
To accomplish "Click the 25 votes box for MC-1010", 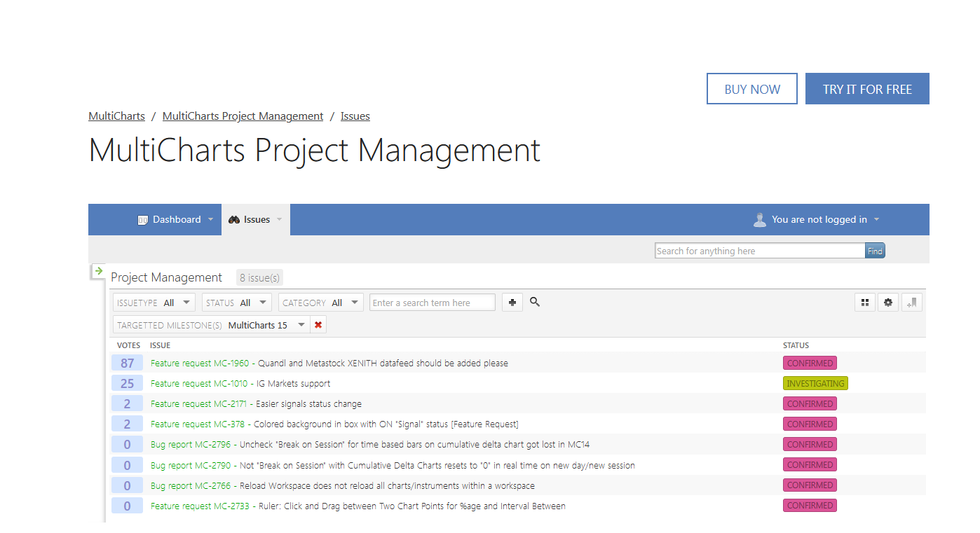I will 127,384.
